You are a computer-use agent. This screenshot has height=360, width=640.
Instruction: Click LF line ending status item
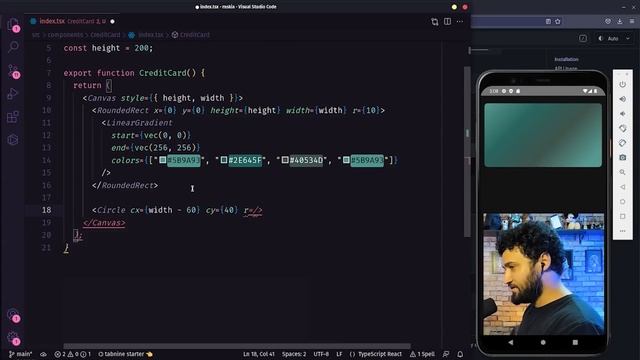point(339,354)
